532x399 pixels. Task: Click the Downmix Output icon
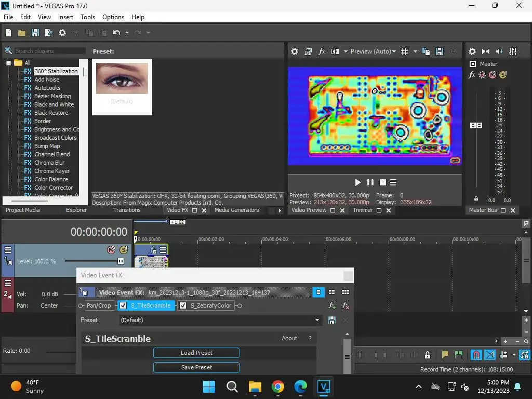(486, 51)
